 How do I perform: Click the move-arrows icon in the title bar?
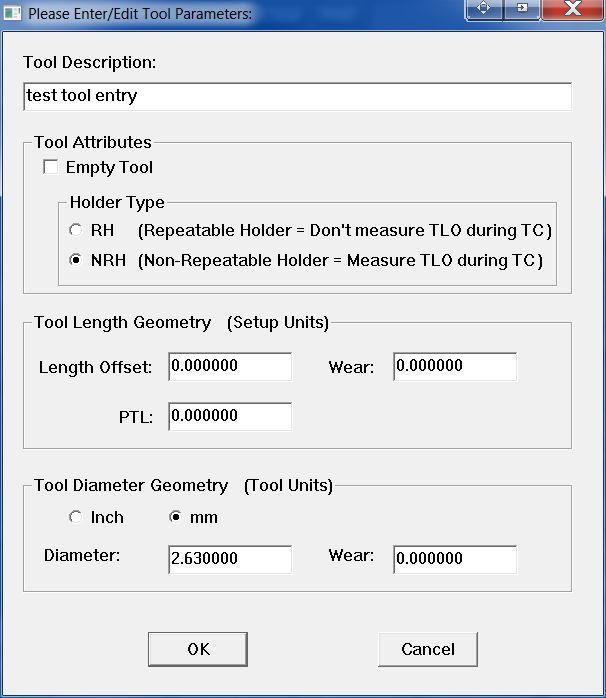484,9
